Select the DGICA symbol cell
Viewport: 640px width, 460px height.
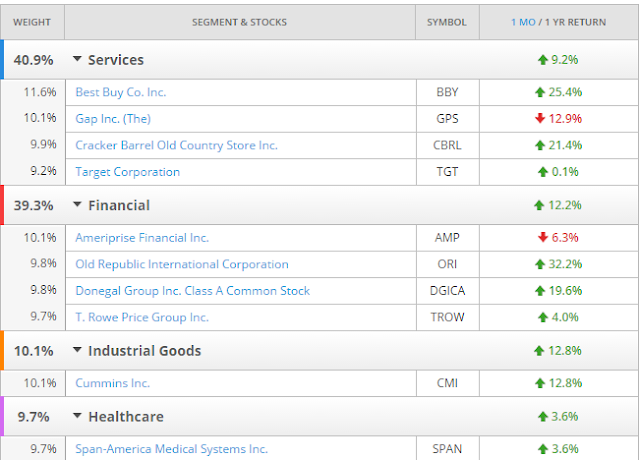447,291
